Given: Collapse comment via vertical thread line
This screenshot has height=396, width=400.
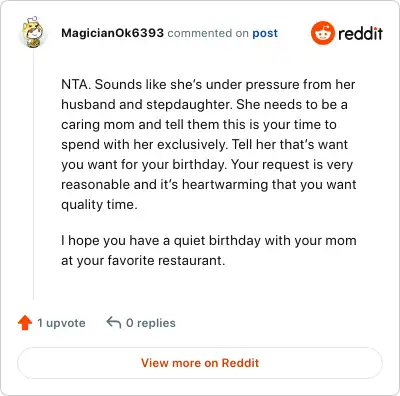Looking at the screenshot, I should [33, 173].
